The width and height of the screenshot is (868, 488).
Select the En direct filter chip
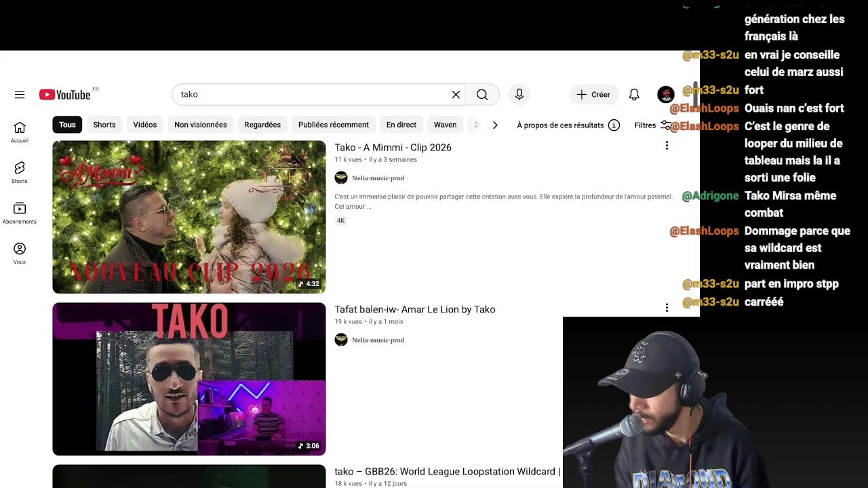click(x=401, y=125)
